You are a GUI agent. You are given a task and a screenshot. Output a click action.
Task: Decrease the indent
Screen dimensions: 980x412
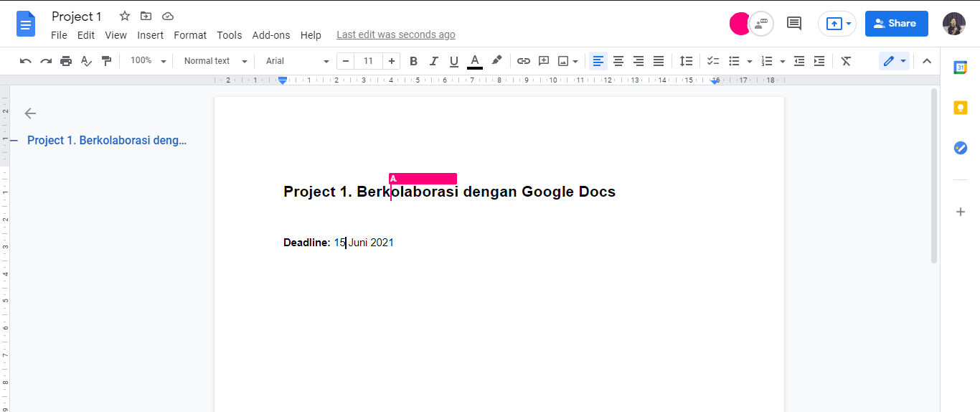(x=799, y=61)
